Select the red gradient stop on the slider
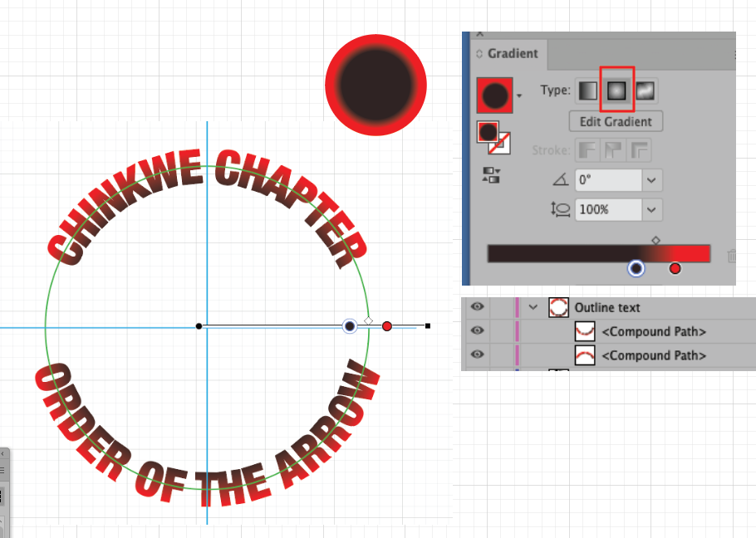Image resolution: width=756 pixels, height=538 pixels. click(675, 268)
